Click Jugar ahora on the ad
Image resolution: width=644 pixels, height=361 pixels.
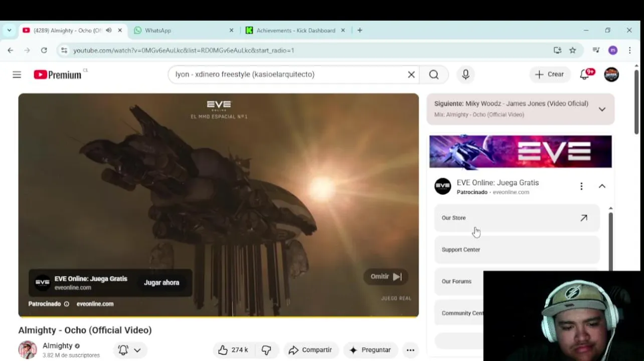tap(162, 283)
